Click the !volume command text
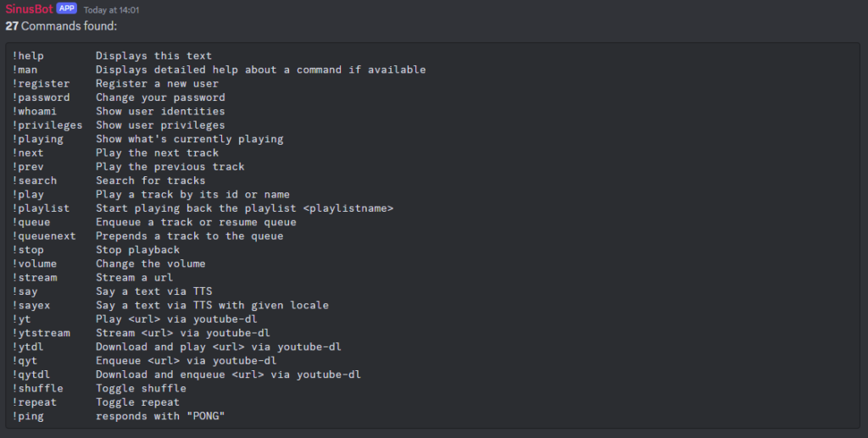868x438 pixels. [x=35, y=263]
